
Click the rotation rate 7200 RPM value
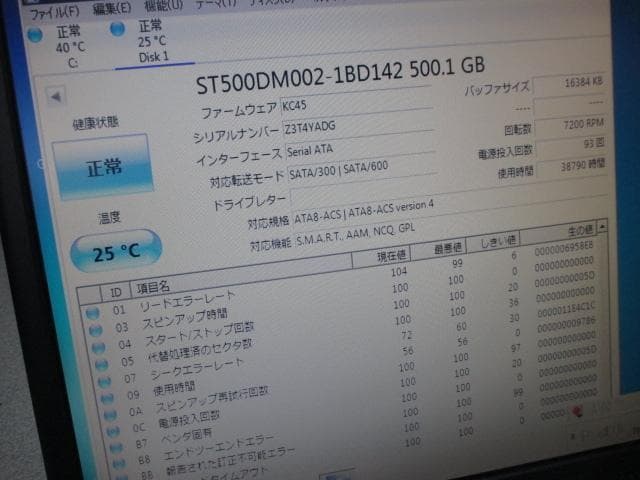coord(571,125)
